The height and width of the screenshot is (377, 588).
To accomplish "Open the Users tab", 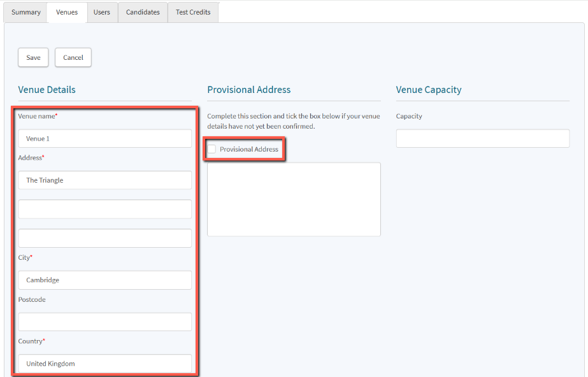I will tap(102, 12).
